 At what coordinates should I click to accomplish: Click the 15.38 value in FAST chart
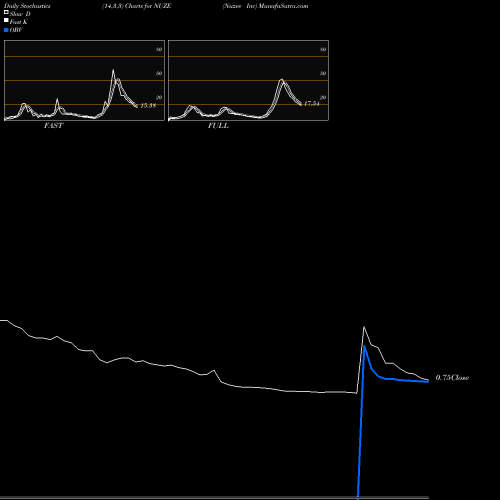(x=148, y=106)
